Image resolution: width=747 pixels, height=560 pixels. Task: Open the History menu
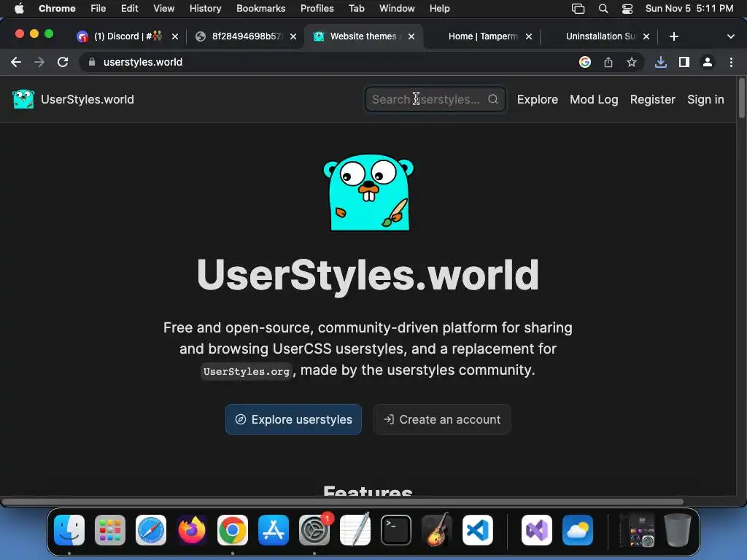(x=205, y=9)
